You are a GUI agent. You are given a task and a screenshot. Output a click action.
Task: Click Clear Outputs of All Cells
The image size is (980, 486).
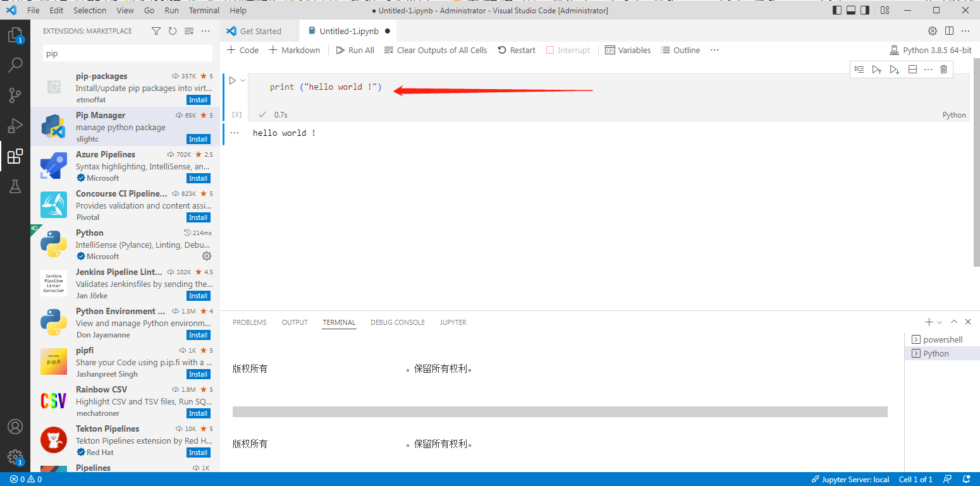436,50
